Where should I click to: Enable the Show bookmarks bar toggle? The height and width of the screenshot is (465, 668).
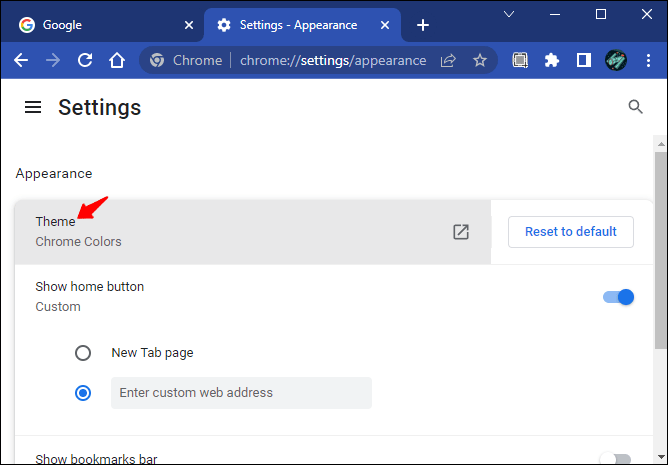615,459
